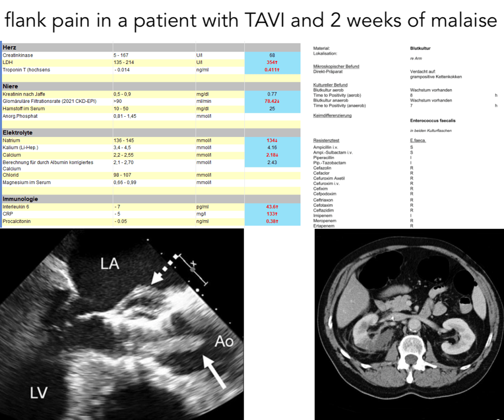
Task: Select the CRP result value 133
Action: 272,214
